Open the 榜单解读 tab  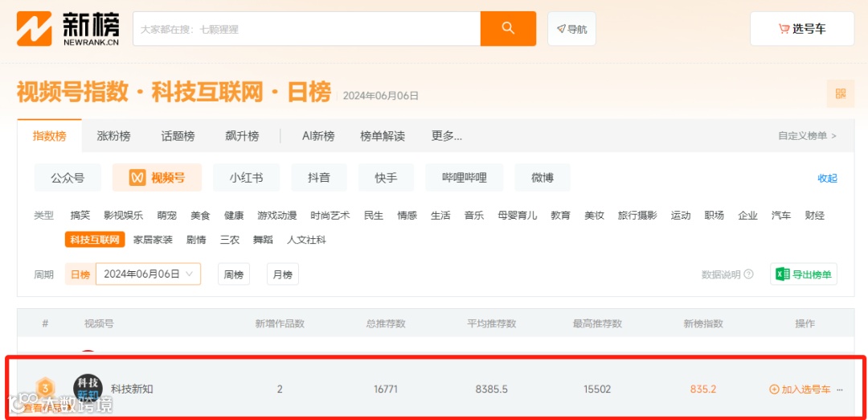click(383, 136)
